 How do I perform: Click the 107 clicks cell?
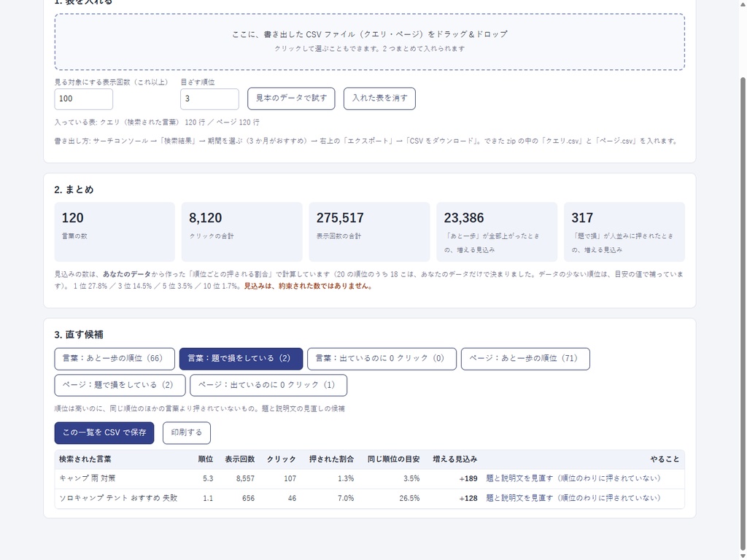click(290, 479)
